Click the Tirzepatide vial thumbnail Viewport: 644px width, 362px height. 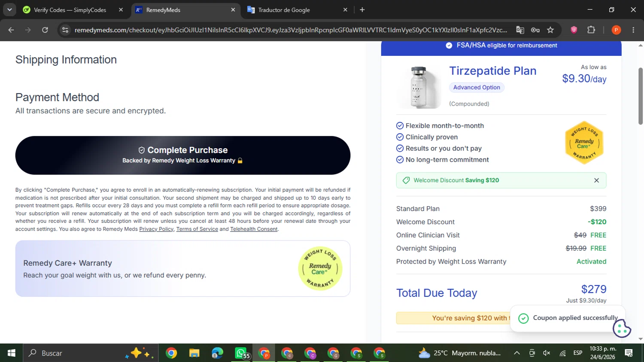point(419,87)
